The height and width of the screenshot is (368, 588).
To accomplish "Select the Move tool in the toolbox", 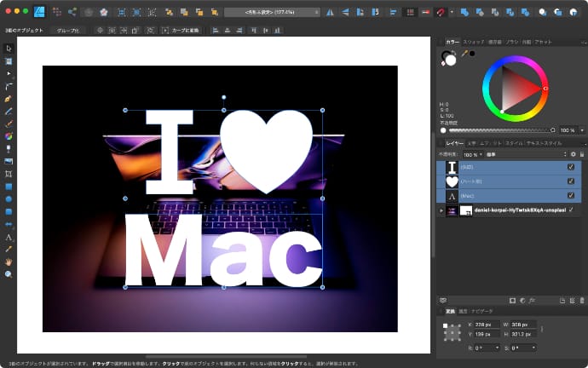I will (x=9, y=49).
